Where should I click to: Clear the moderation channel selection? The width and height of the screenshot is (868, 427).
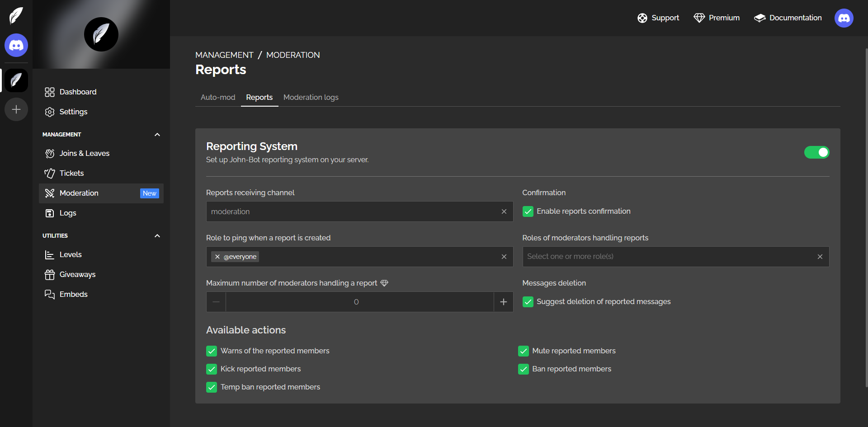[x=504, y=211]
